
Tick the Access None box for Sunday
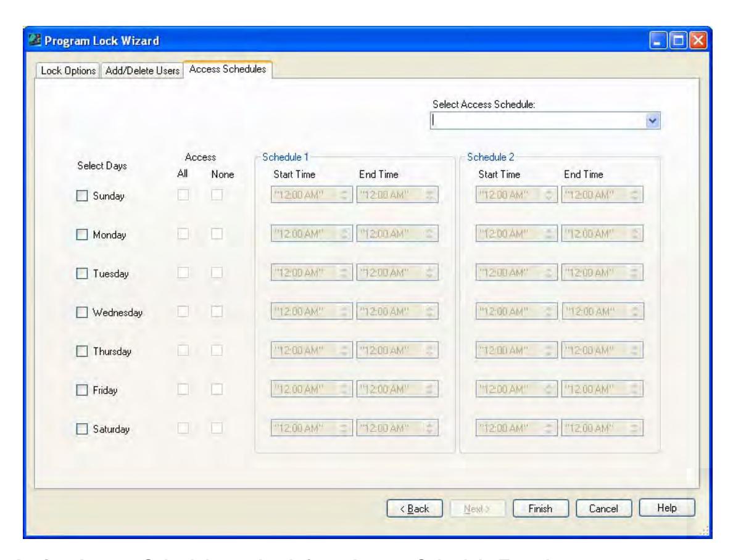tap(217, 194)
